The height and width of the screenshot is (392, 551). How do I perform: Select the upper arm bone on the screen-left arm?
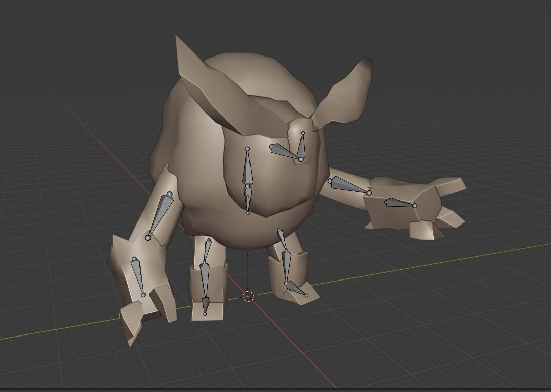pyautogui.click(x=160, y=215)
